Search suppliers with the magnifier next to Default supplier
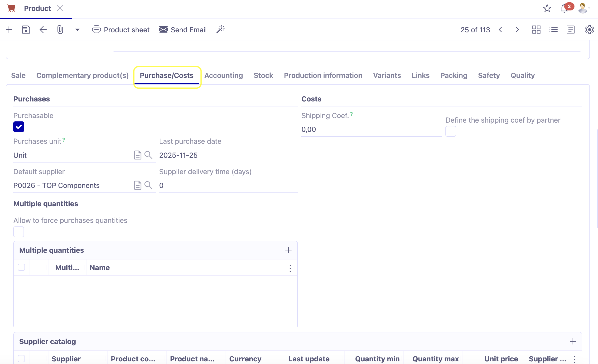The height and width of the screenshot is (364, 598). [x=149, y=185]
